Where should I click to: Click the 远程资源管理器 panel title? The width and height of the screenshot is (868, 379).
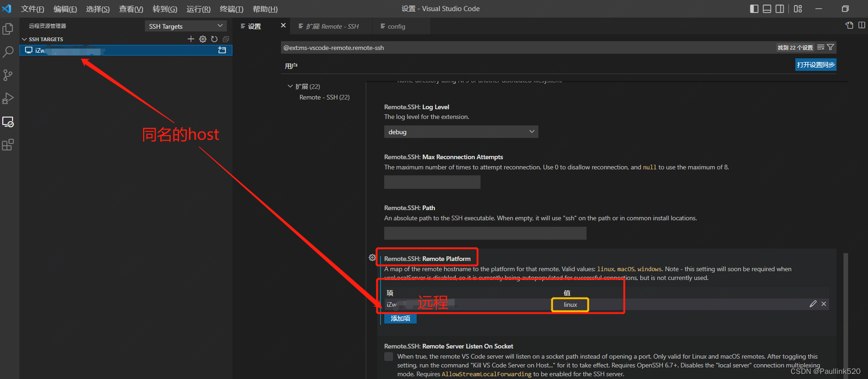pos(48,26)
